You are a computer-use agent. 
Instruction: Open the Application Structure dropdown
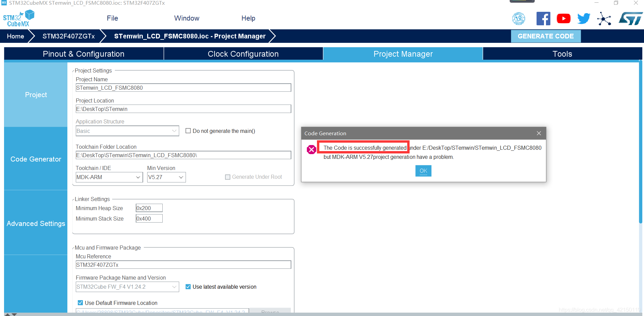[x=127, y=131]
